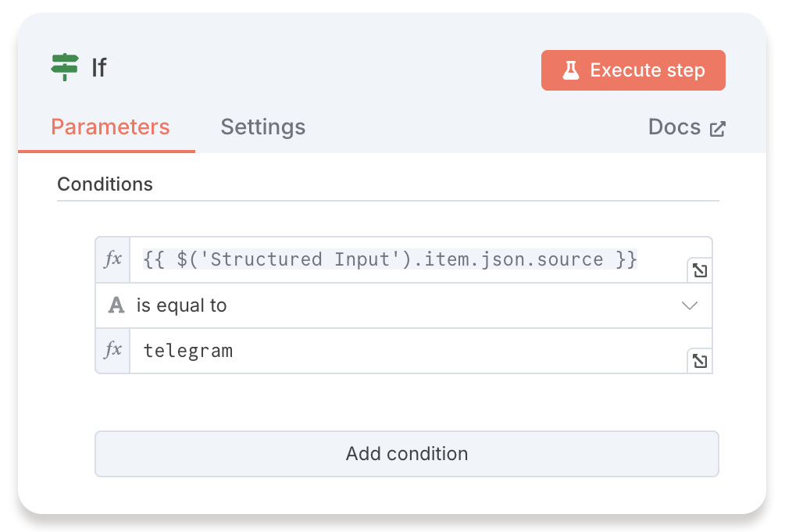Click the flask icon in Execute step
785x532 pixels.
(x=571, y=70)
